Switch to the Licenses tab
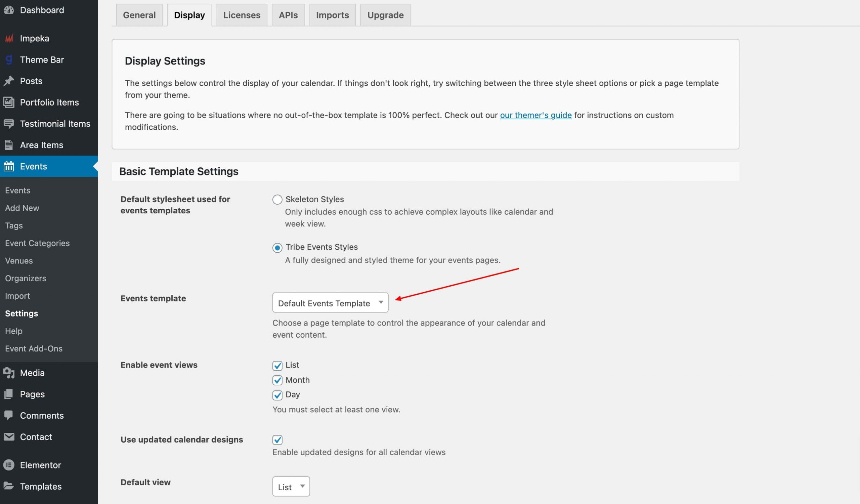Image resolution: width=860 pixels, height=504 pixels. [242, 15]
